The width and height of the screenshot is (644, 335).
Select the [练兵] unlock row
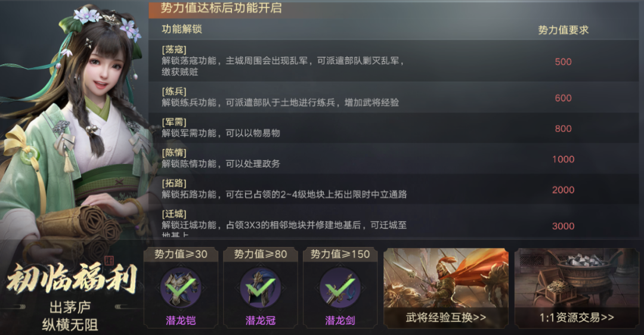pos(394,97)
